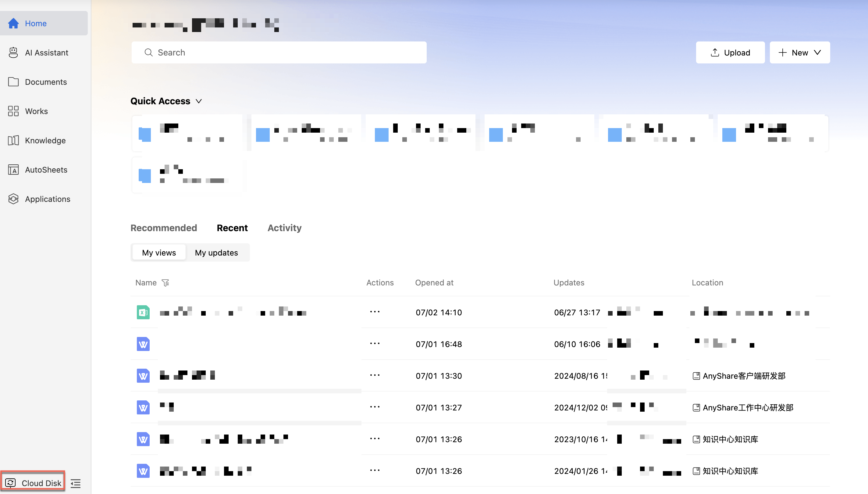Viewport: 868px width, 494px height.
Task: Open the AI Assistant sidebar item
Action: tap(46, 52)
